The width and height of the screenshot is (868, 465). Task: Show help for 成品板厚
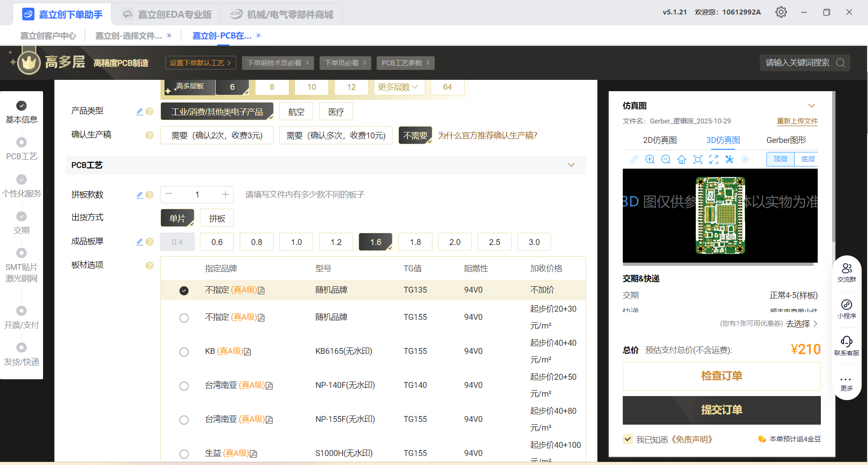[x=150, y=242]
